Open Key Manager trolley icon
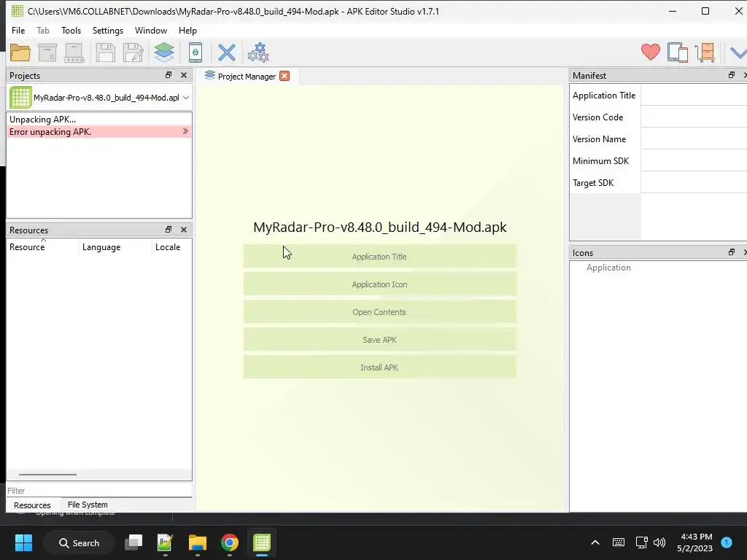 click(705, 52)
